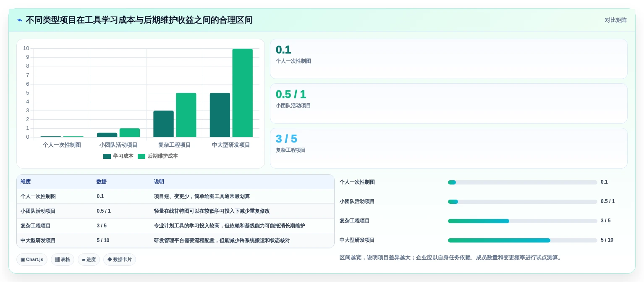
Task: Click the 个人一次性制图 progress bar
Action: click(522, 182)
